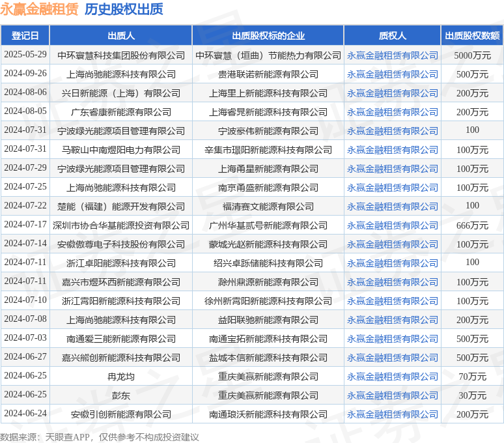Select date cell 2024-07-22
Viewport: 504px width, 443px height.
tap(25, 207)
